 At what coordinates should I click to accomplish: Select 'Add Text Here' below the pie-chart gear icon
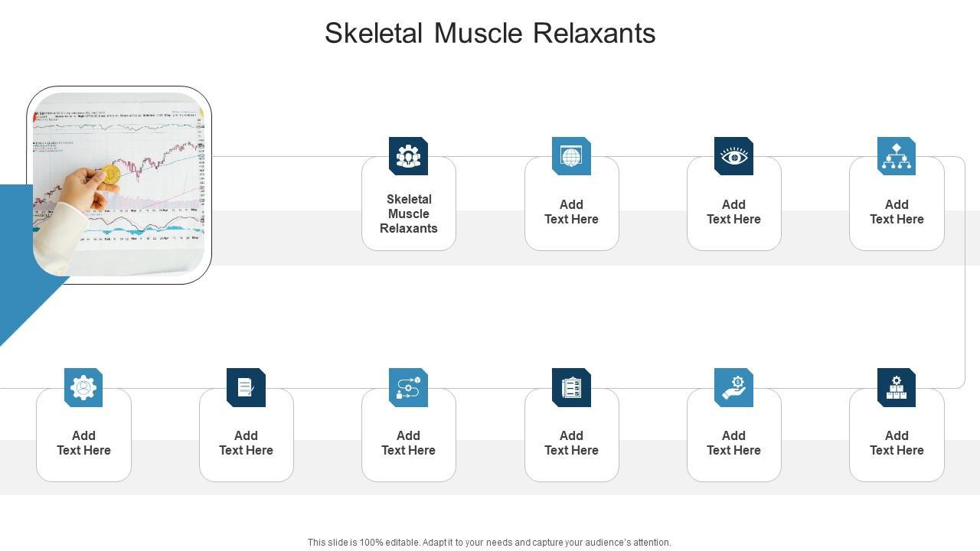[x=83, y=443]
